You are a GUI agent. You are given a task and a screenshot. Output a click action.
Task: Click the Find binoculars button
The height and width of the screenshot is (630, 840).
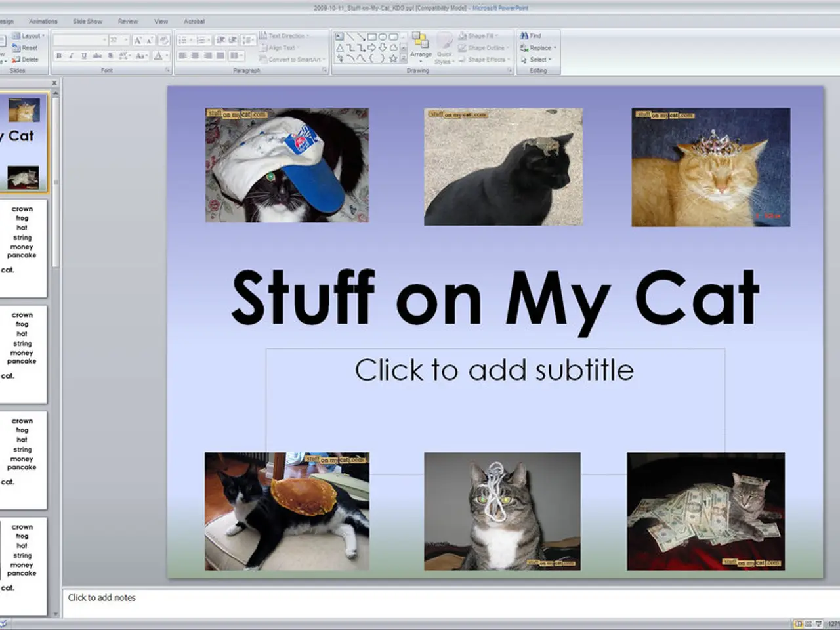[531, 36]
